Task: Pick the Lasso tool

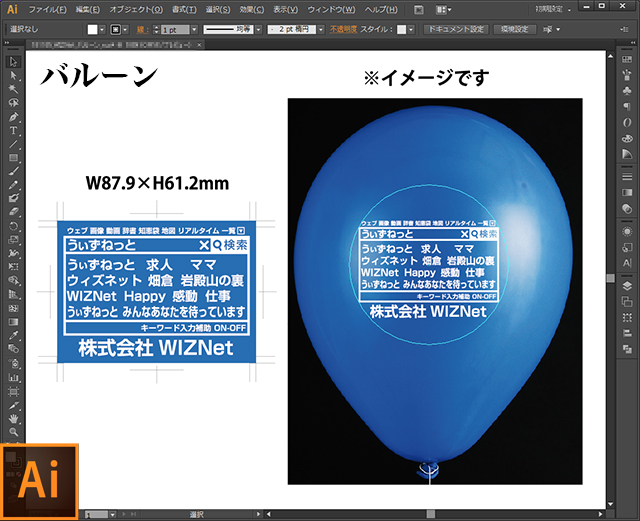Action: (x=13, y=102)
